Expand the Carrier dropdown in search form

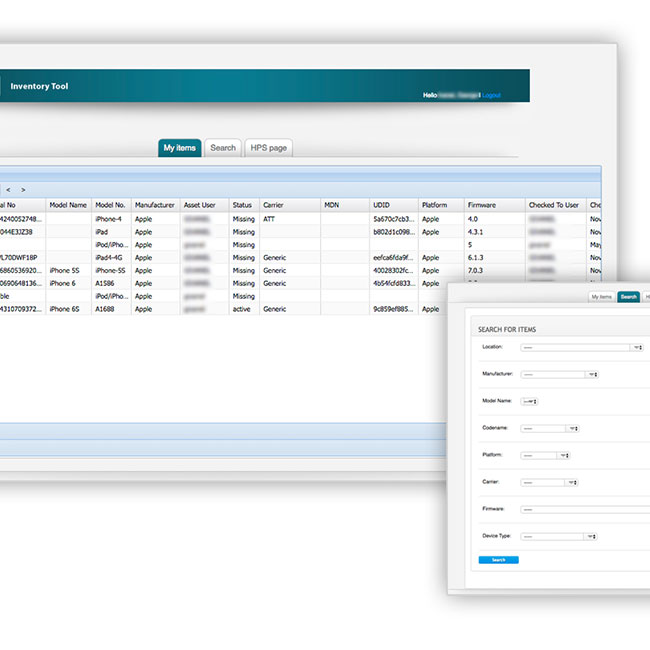(549, 482)
